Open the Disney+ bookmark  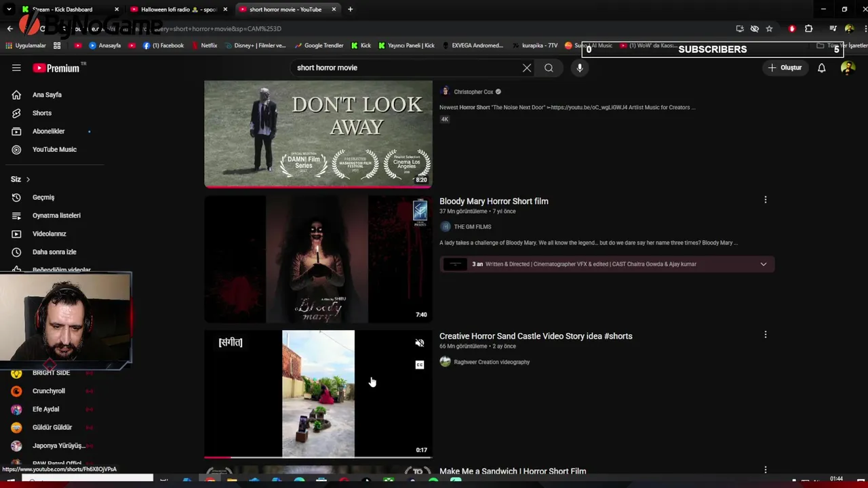click(255, 45)
